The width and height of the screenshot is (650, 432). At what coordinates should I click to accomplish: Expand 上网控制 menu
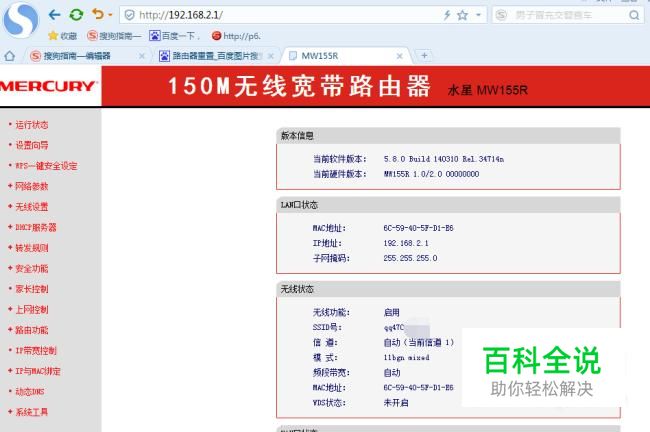(x=32, y=310)
